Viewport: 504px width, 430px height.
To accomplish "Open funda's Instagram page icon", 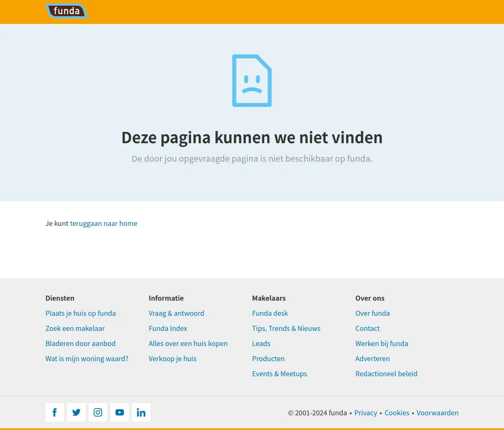I will [98, 412].
